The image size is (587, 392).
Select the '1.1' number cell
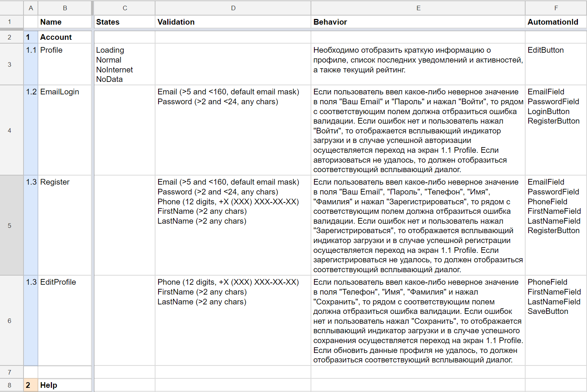[x=31, y=64]
